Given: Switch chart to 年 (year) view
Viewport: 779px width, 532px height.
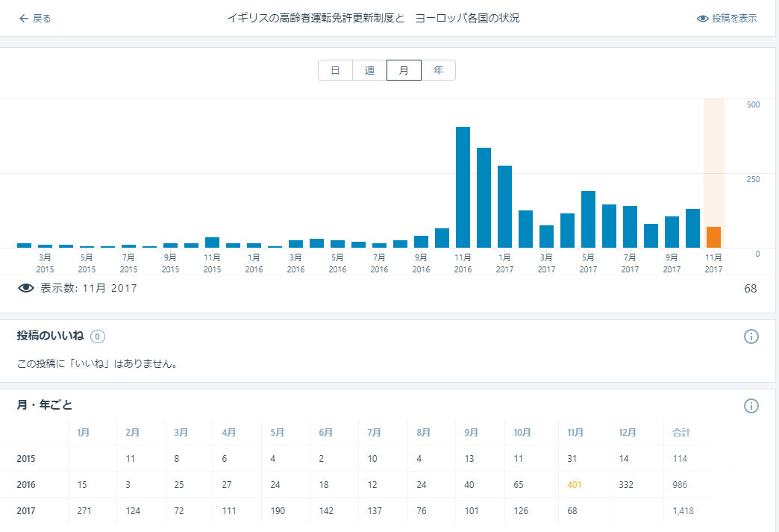Looking at the screenshot, I should pyautogui.click(x=438, y=70).
